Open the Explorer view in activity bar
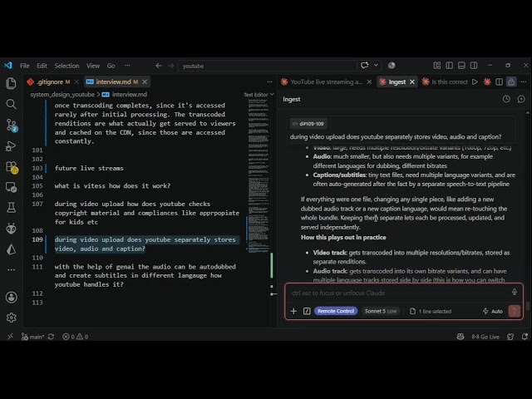 (x=11, y=83)
